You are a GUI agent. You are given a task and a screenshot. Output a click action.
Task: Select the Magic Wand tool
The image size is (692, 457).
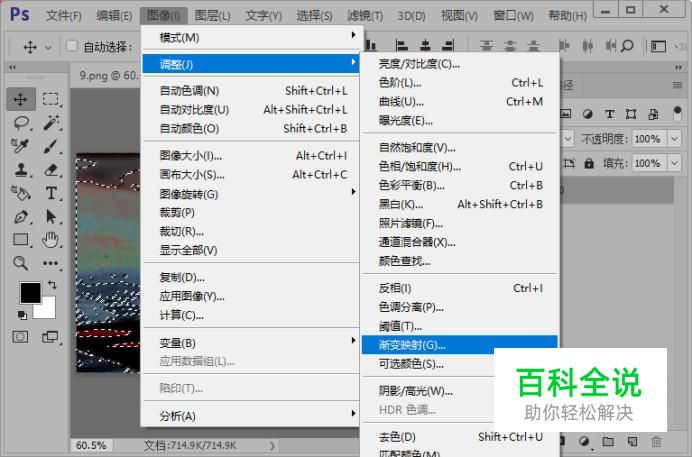click(51, 123)
